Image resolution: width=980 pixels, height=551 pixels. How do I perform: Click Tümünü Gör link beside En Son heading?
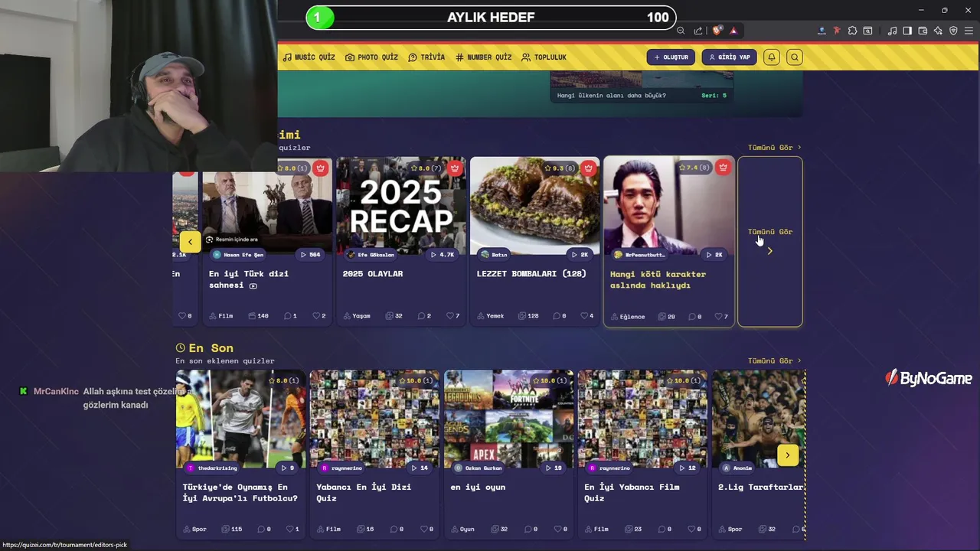point(774,360)
